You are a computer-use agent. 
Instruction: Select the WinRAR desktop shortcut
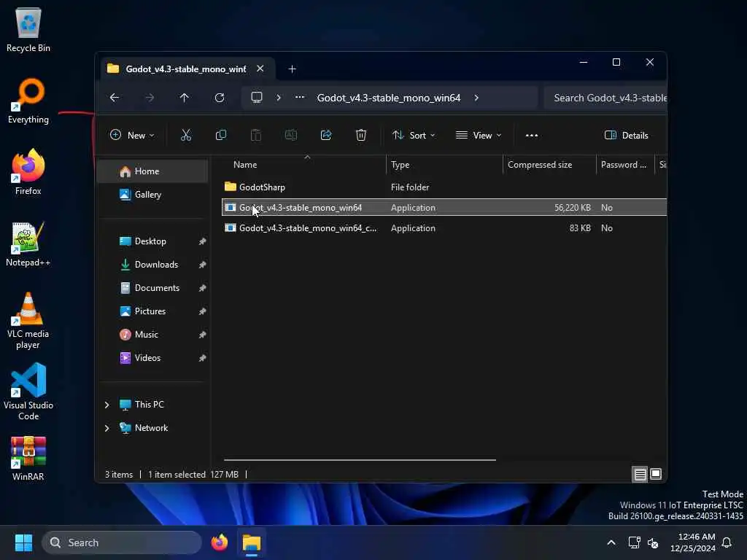(28, 459)
